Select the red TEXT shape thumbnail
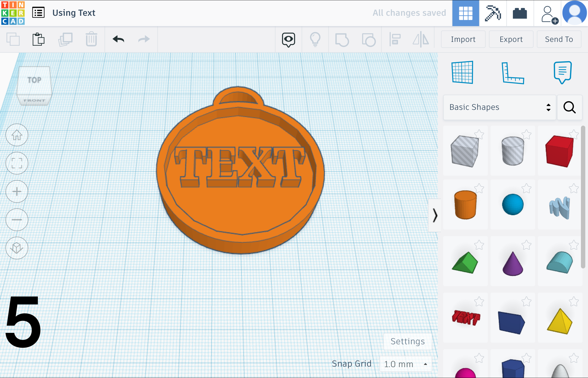Screen dimensions: 588x378 click(466, 318)
